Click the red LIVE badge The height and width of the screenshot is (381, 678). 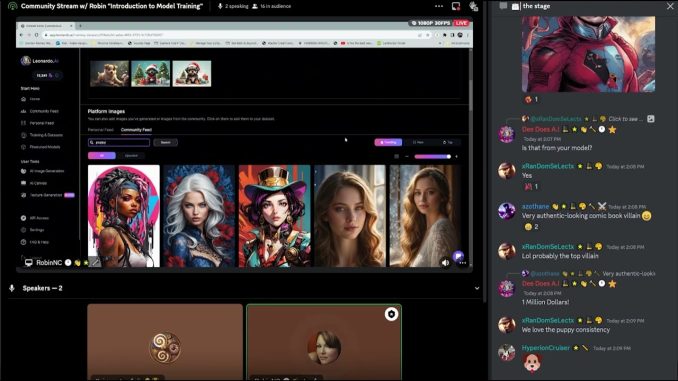[461, 23]
